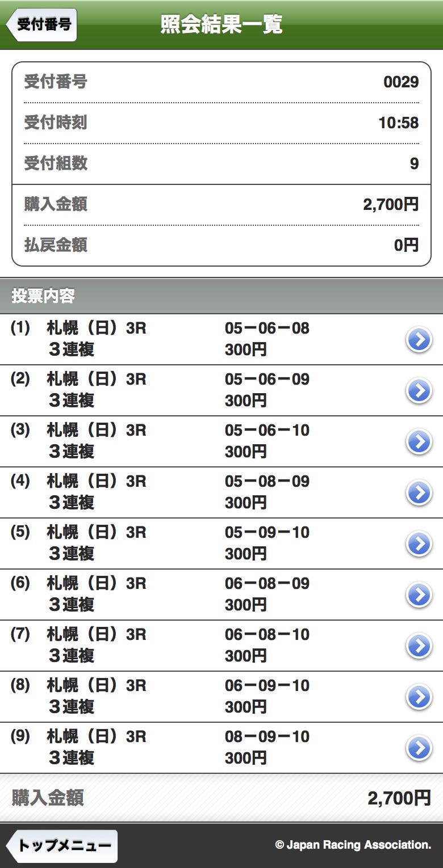Open details arrow for bet 05-08-09
Image resolution: width=443 pixels, height=868 pixels.
point(419,493)
